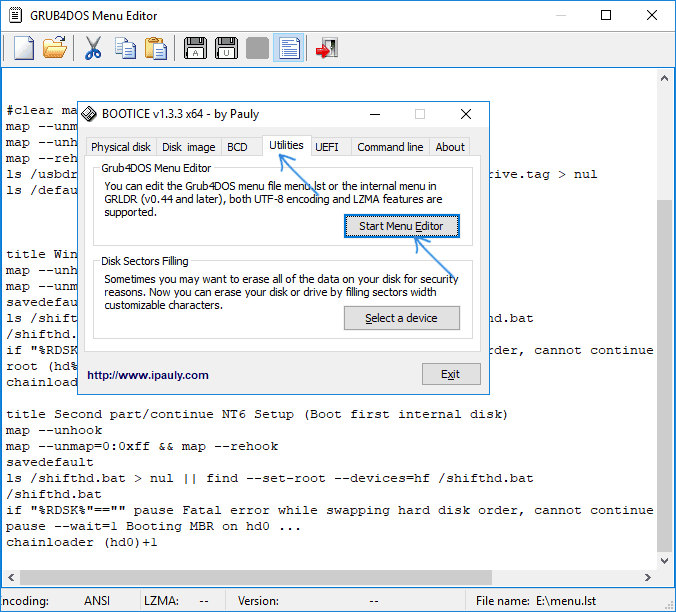Viewport: 676px width, 612px height.
Task: Click the horizontal scrollbar thumb
Action: point(256,578)
